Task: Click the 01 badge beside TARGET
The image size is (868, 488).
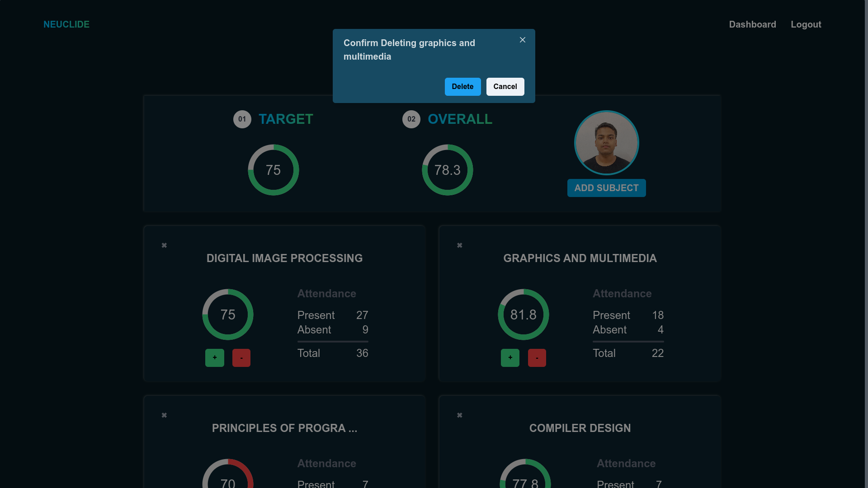Action: click(x=242, y=119)
